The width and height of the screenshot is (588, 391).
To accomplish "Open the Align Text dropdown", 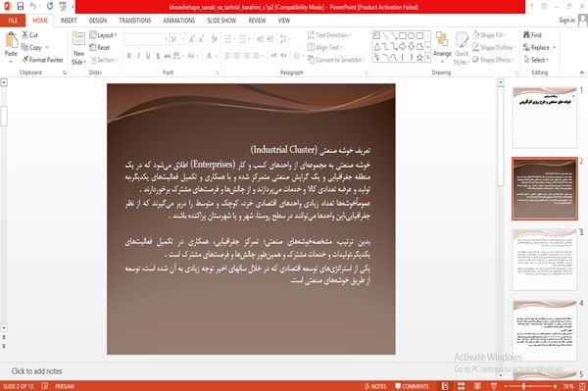I will point(324,47).
